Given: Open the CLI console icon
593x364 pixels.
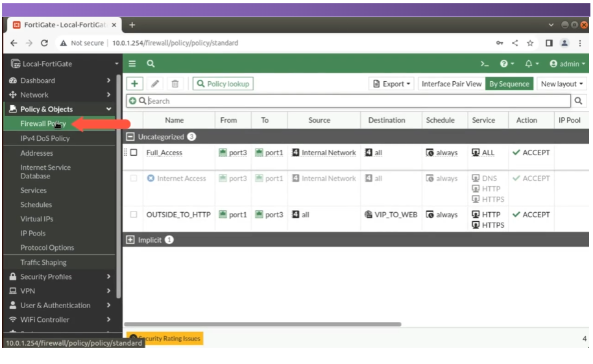Looking at the screenshot, I should pos(485,64).
